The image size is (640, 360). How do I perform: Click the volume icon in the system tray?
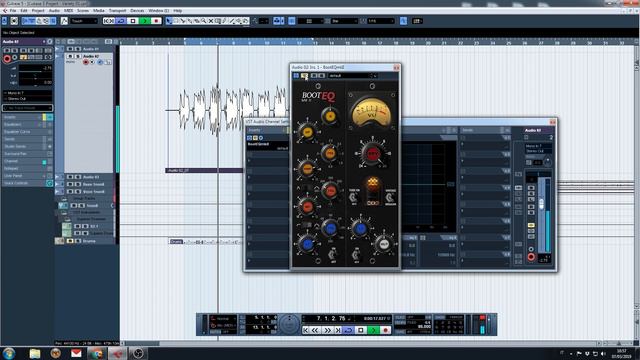tap(603, 353)
